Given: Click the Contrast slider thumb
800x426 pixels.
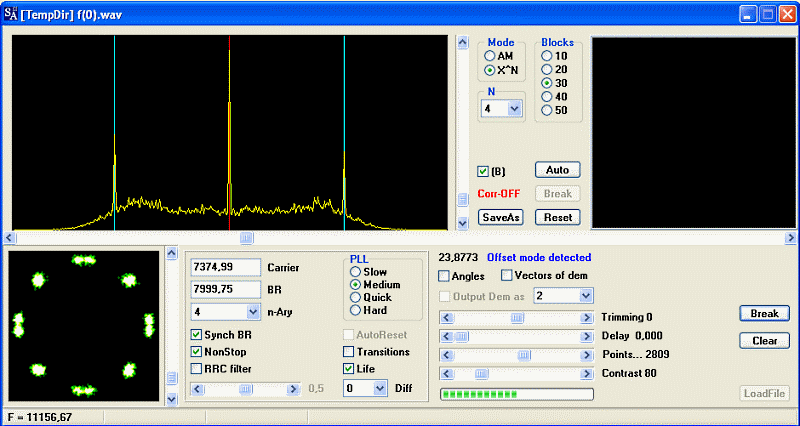Looking at the screenshot, I should (x=481, y=374).
